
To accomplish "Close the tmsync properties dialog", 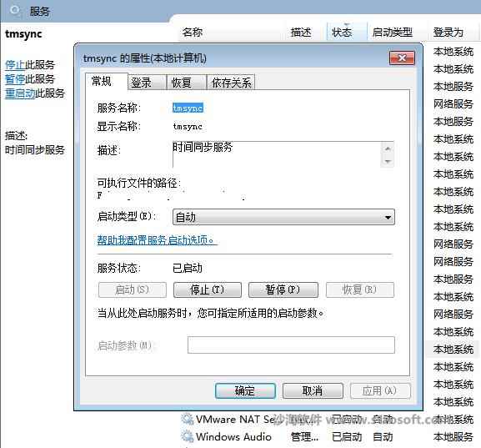I will [402, 58].
